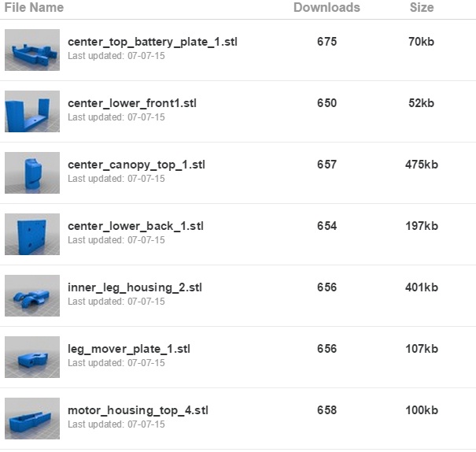Open the inner_leg_housing_2.stl preview thumbnail

click(x=32, y=295)
